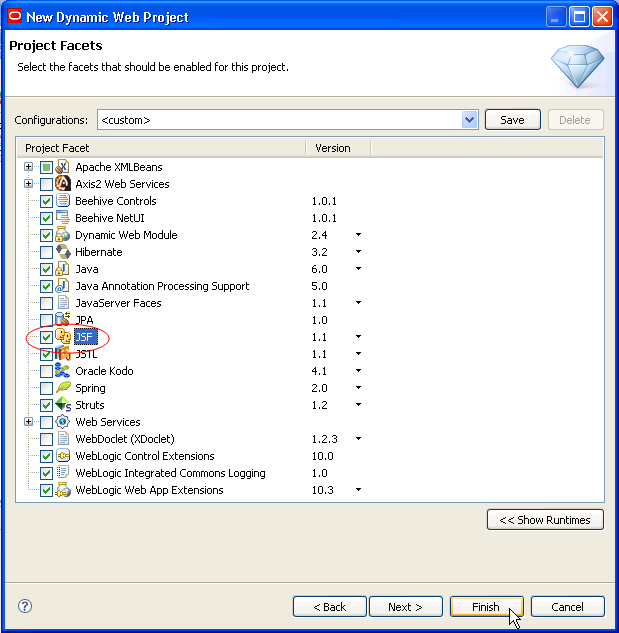Click the Oracle Kodo facet icon
The image size is (619, 633).
click(x=63, y=370)
